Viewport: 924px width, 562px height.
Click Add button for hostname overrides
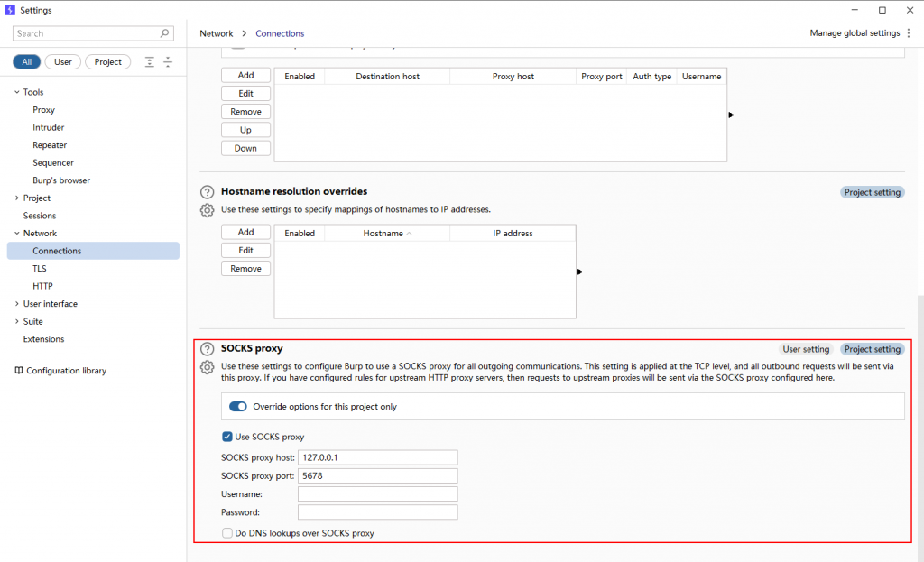[x=245, y=233]
